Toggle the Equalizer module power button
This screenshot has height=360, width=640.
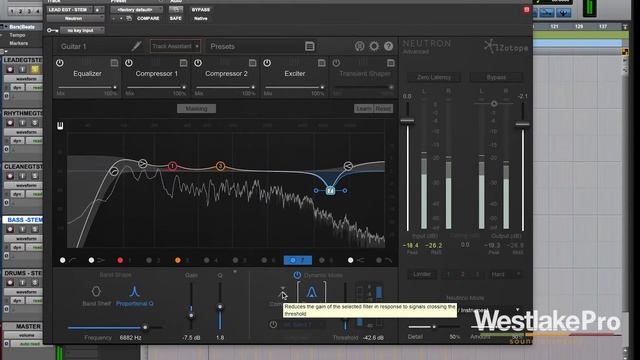60,63
